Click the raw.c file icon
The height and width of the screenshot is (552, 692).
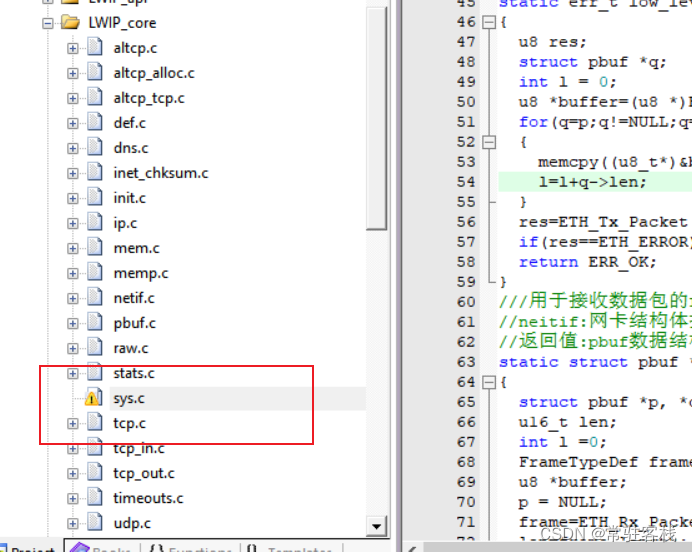(95, 347)
